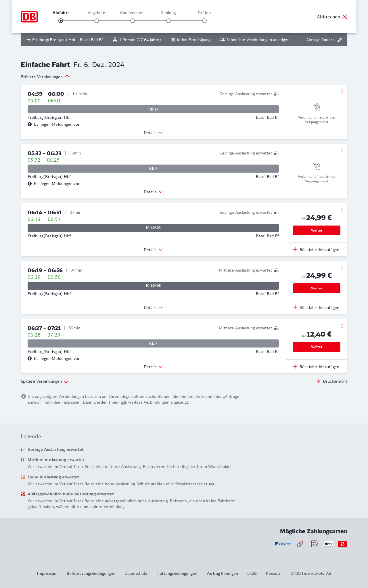The image size is (368, 588).
Task: Select the Angebote step in progress bar
Action: pyautogui.click(x=97, y=21)
